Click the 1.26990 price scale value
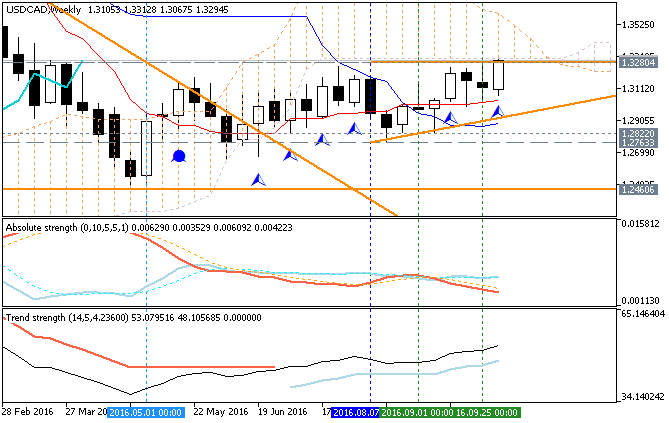Screen dimensions: 669x423 638,153
